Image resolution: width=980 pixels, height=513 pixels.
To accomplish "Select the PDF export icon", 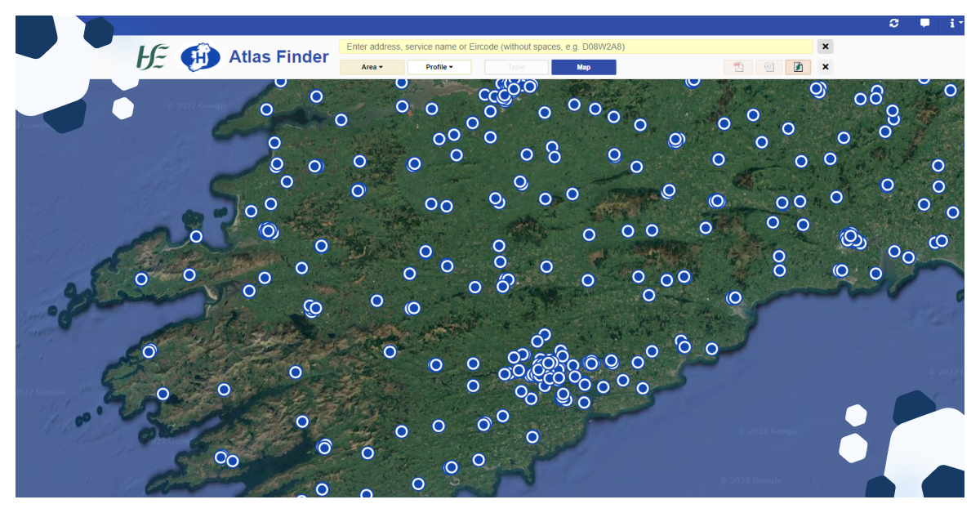I will pyautogui.click(x=738, y=66).
